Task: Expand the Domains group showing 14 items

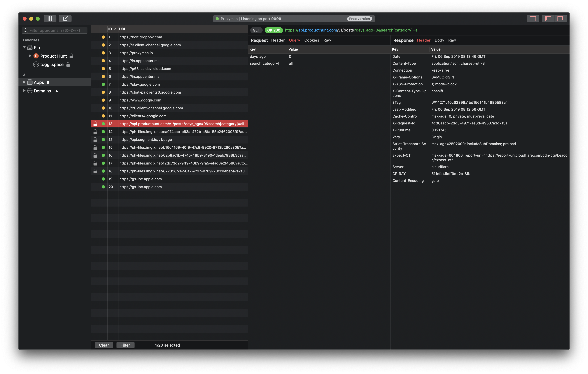Action: tap(24, 91)
